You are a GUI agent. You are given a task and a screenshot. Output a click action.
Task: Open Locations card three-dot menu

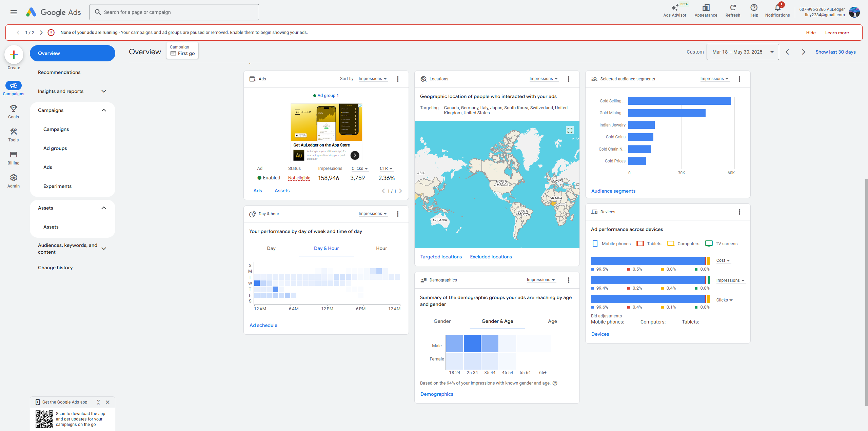(569, 79)
